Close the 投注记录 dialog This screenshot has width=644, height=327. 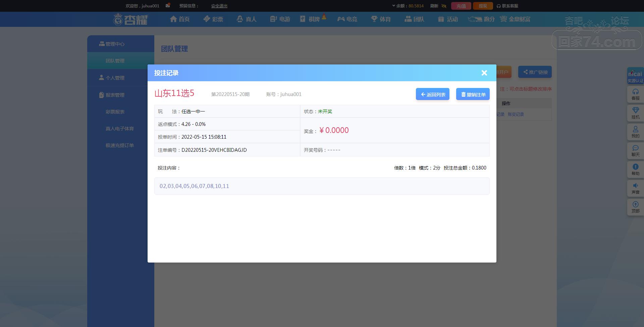point(484,73)
